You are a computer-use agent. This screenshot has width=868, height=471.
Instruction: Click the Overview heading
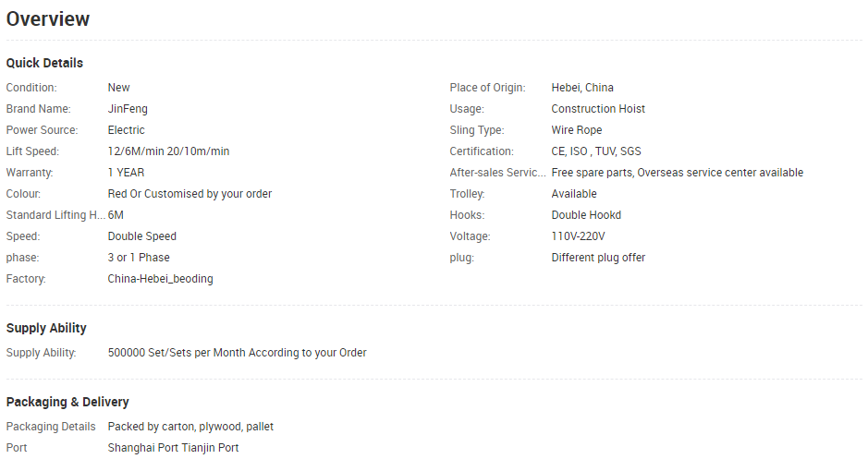coord(48,18)
